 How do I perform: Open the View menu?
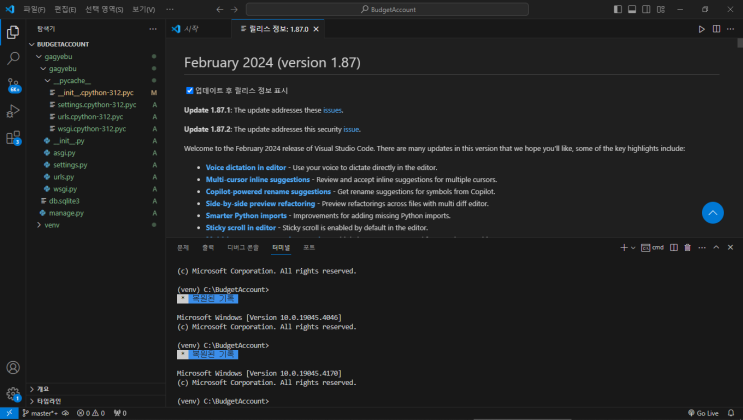pos(144,9)
